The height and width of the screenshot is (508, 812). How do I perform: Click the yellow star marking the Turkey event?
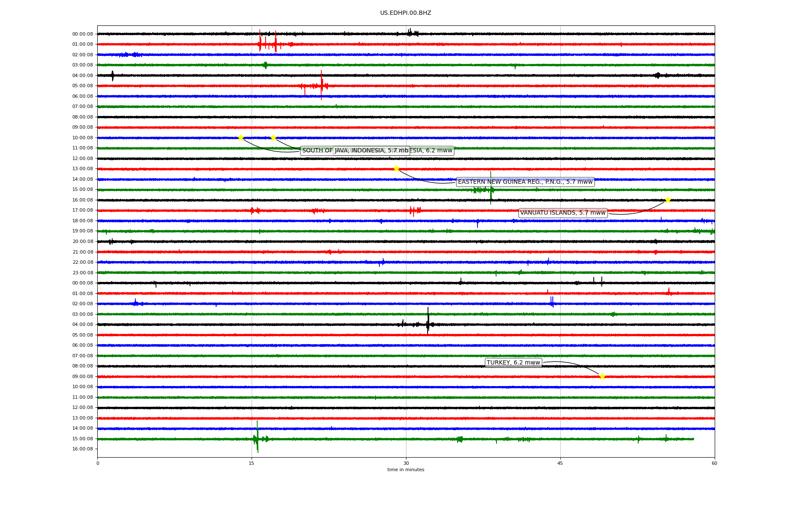602,376
